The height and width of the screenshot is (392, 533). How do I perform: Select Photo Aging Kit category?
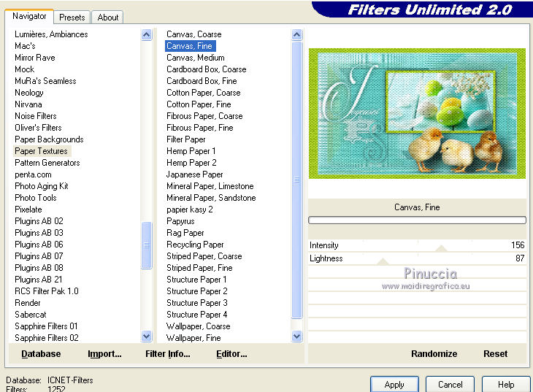[x=42, y=186]
